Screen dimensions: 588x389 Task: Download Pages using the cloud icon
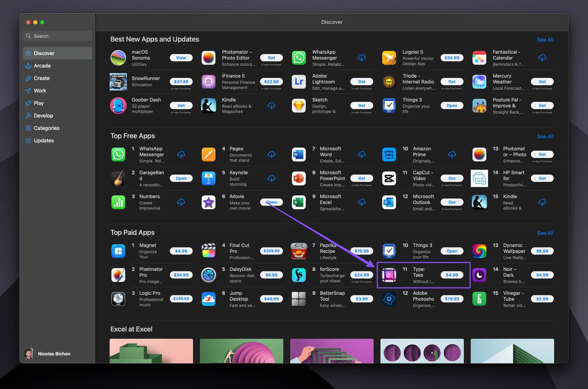click(271, 155)
